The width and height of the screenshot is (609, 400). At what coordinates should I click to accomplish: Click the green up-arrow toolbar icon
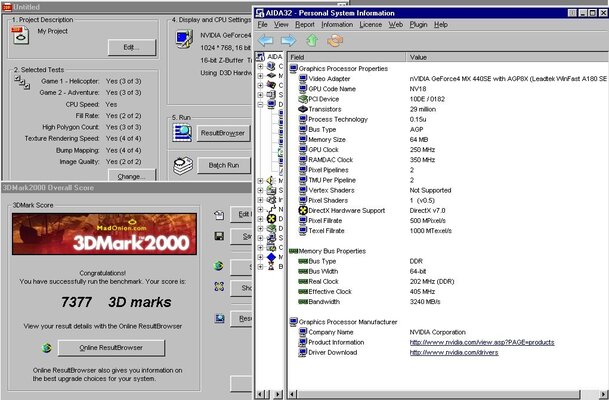pos(312,40)
